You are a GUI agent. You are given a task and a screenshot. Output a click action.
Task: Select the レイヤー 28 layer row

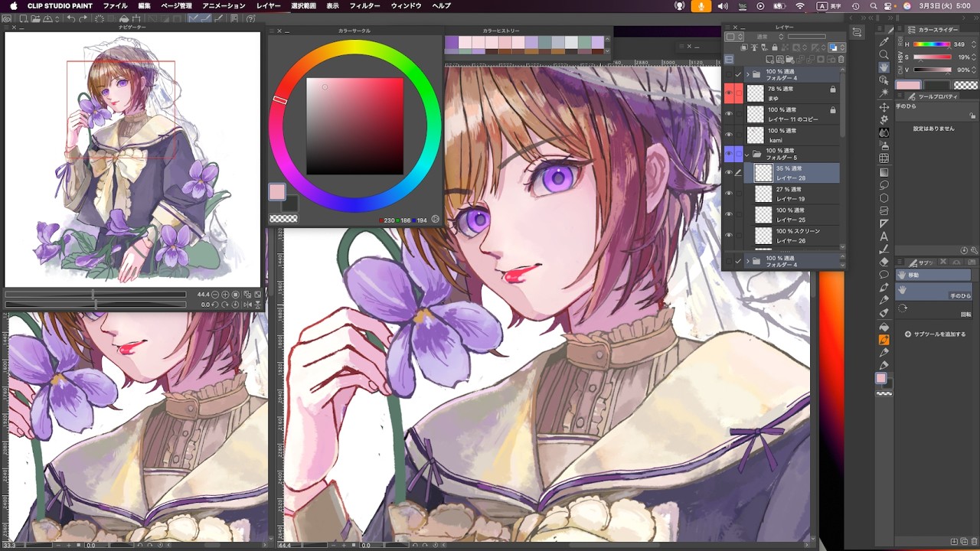click(792, 173)
